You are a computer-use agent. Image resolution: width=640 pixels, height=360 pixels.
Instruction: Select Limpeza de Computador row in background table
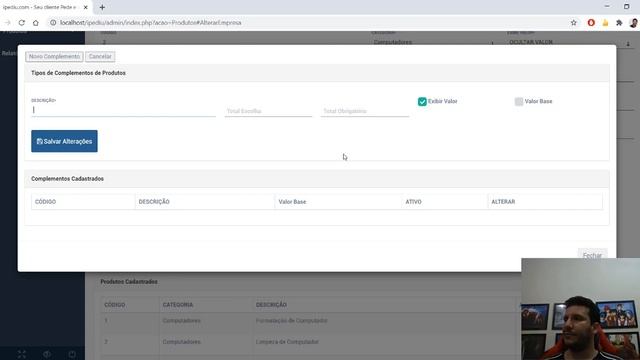click(x=287, y=342)
